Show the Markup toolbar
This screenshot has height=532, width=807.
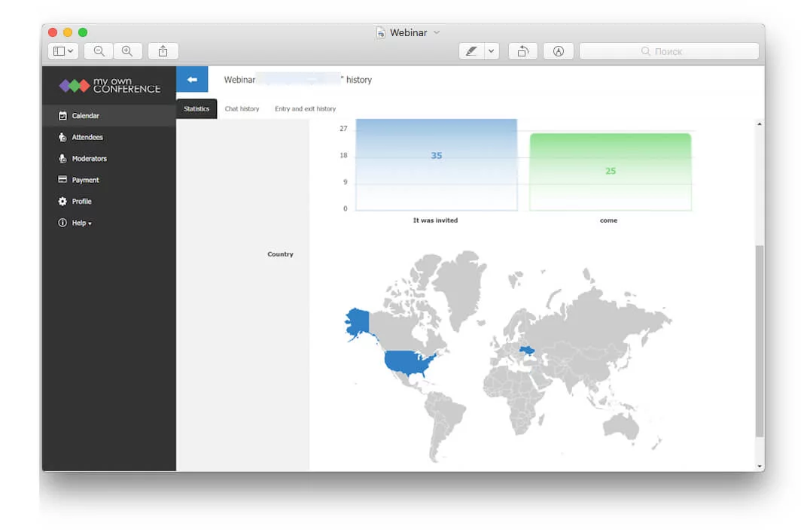coord(559,51)
